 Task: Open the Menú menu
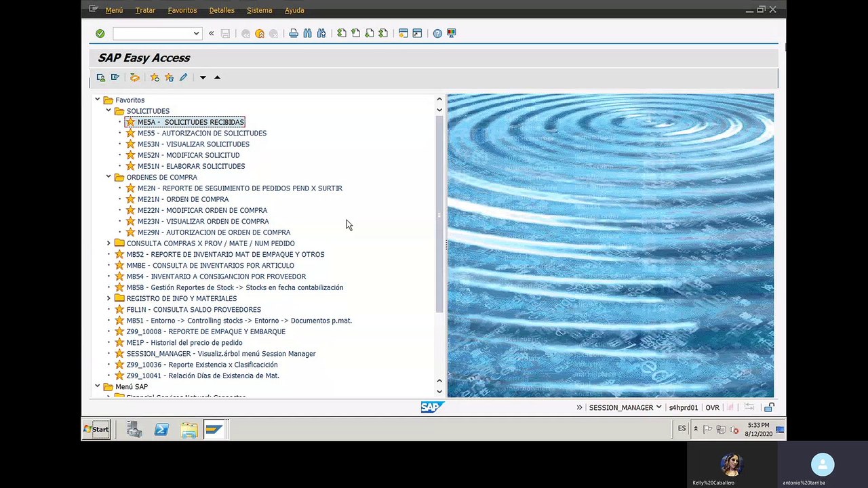(x=114, y=10)
